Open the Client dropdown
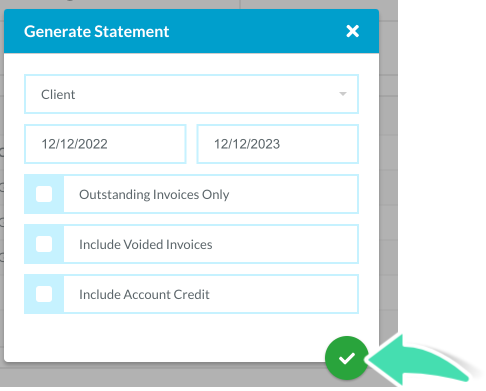Viewport: 486px width, 391px height. point(191,94)
